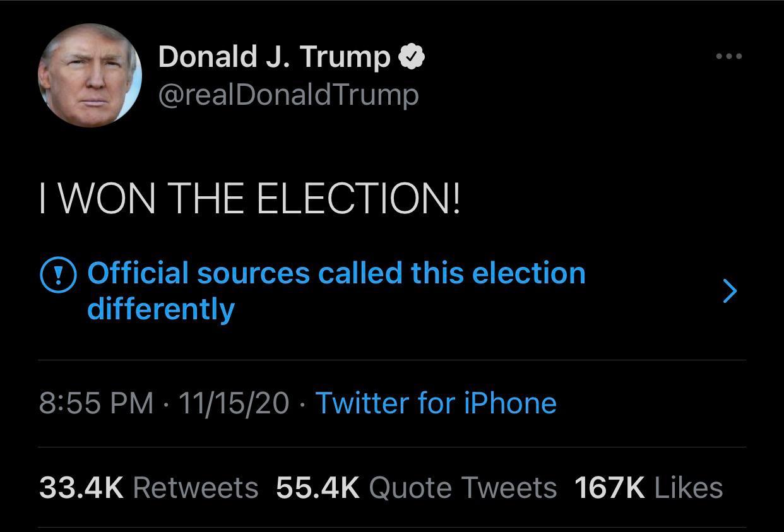Click the 8:55 PM timestamp
This screenshot has width=784, height=532.
coord(97,403)
